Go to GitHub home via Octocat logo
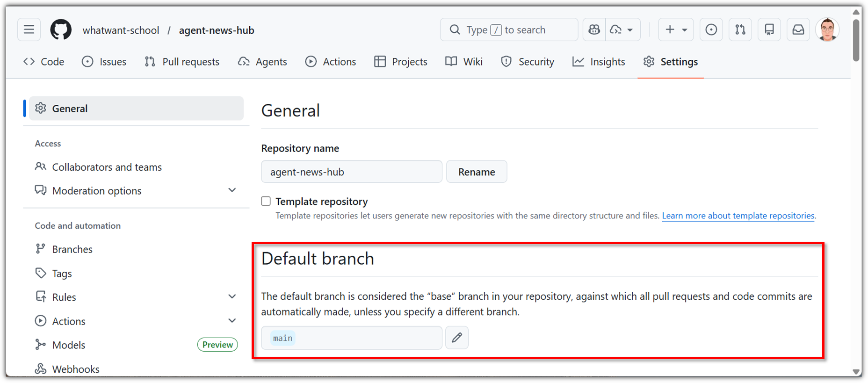The image size is (868, 383). 61,30
